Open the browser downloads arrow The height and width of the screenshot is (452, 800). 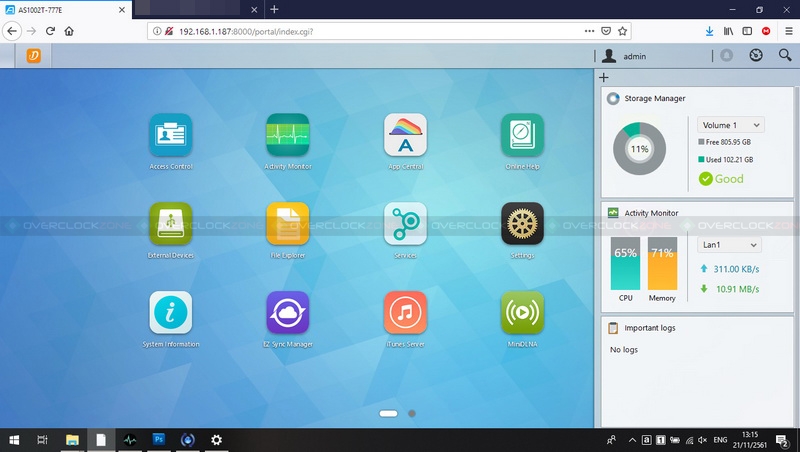coord(709,31)
